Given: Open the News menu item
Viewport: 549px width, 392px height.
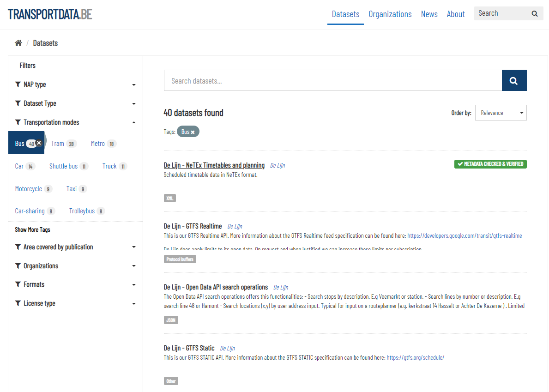Looking at the screenshot, I should (x=429, y=14).
